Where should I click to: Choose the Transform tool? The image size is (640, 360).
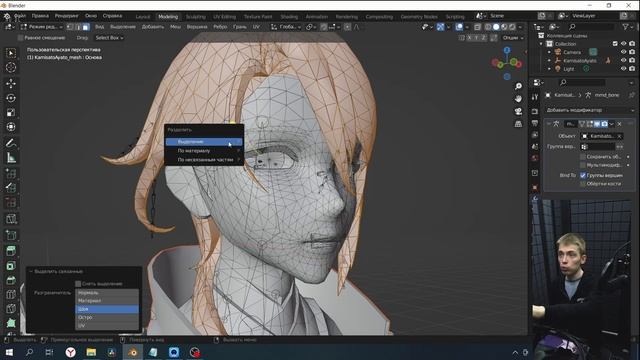click(x=11, y=127)
